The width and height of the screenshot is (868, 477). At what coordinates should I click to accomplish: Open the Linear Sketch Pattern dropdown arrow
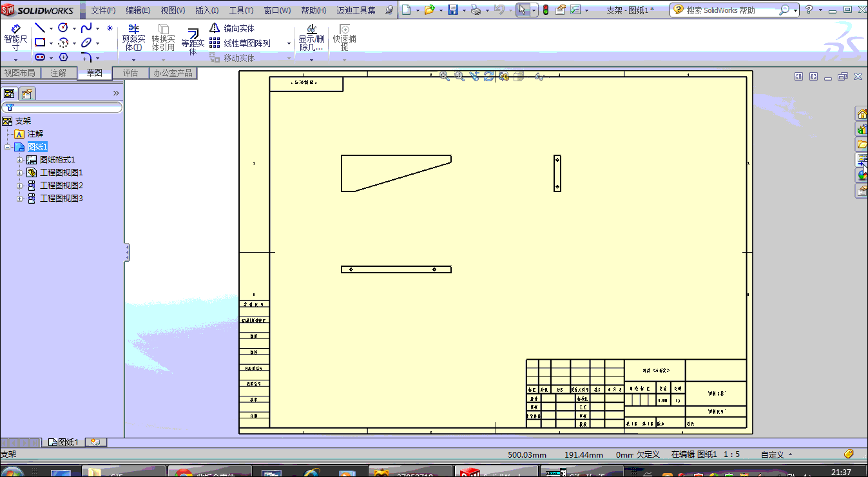pos(289,43)
